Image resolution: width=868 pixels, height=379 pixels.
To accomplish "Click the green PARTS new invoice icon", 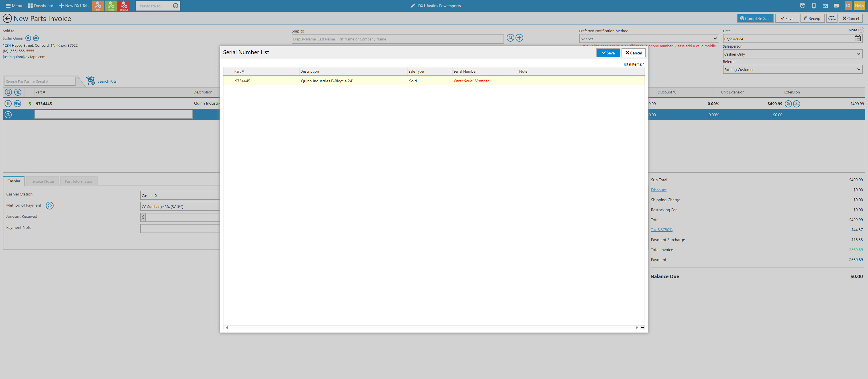I will pyautogui.click(x=111, y=6).
